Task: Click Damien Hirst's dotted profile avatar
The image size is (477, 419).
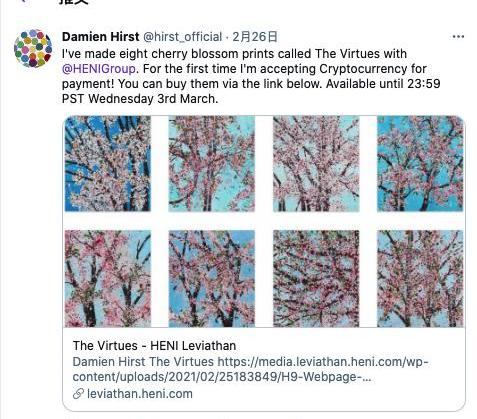Action: coord(33,48)
